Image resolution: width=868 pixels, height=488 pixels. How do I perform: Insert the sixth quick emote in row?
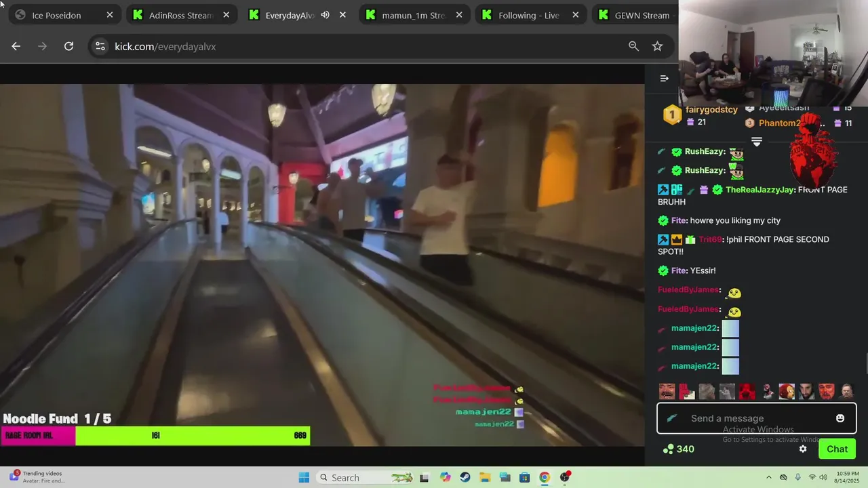[x=767, y=392]
